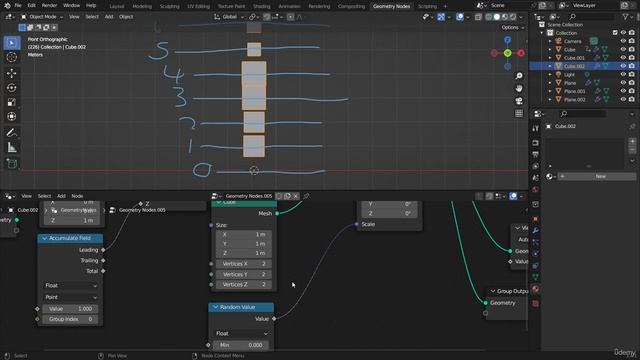Image resolution: width=640 pixels, height=360 pixels.
Task: Collapse the Random Value node
Action: point(216,307)
